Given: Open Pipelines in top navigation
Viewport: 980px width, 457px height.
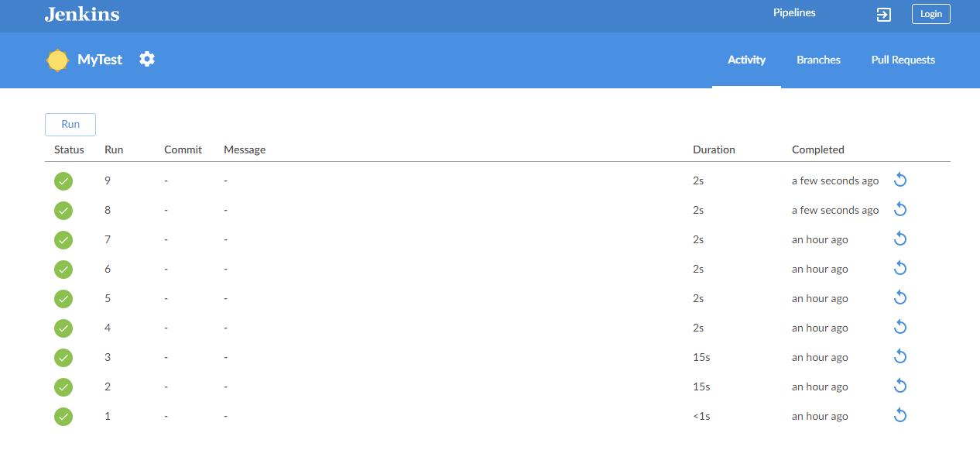Looking at the screenshot, I should click(794, 13).
